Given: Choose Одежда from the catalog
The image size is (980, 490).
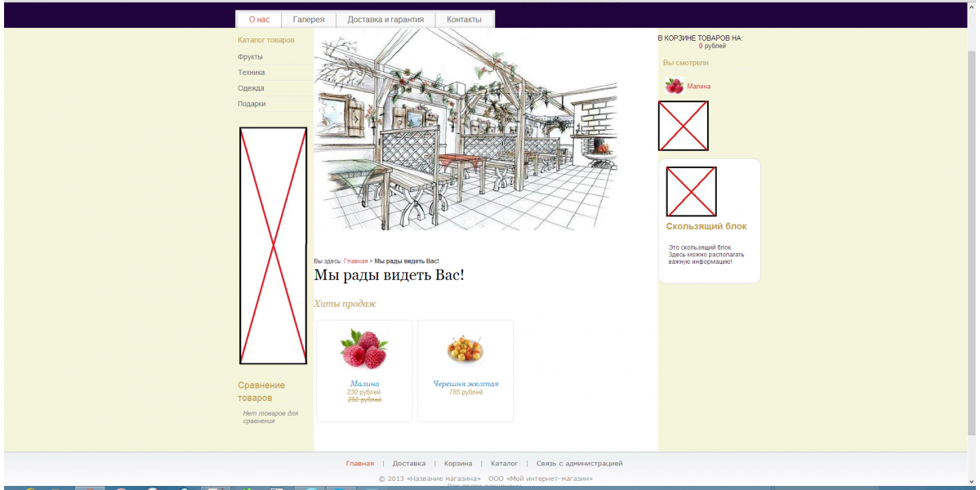Looking at the screenshot, I should pyautogui.click(x=251, y=88).
